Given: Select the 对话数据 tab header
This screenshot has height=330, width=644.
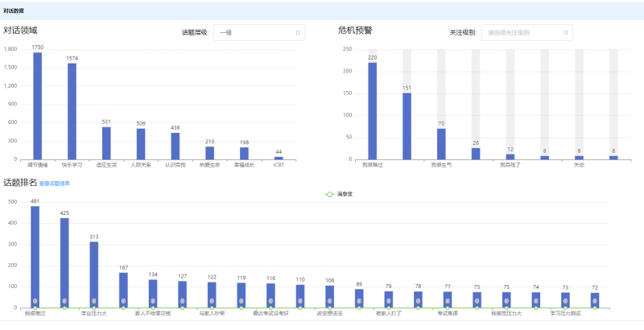Looking at the screenshot, I should click(14, 10).
